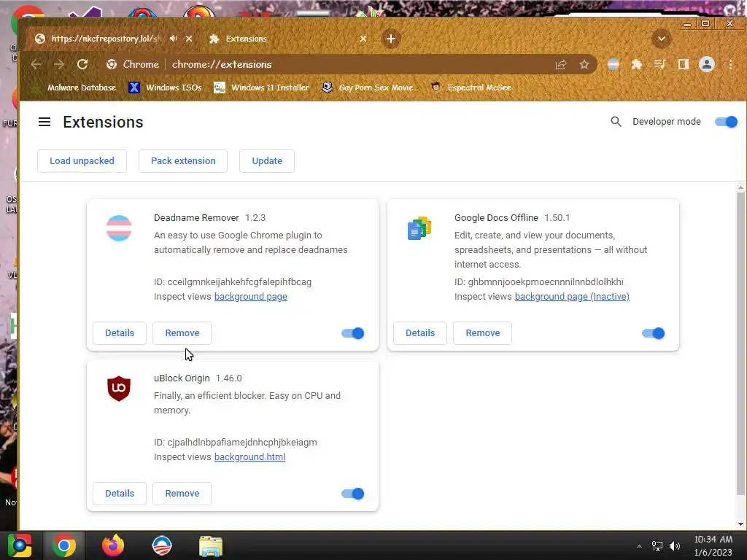The width and height of the screenshot is (747, 560).
Task: Open the Malware Database bookmark
Action: [74, 87]
